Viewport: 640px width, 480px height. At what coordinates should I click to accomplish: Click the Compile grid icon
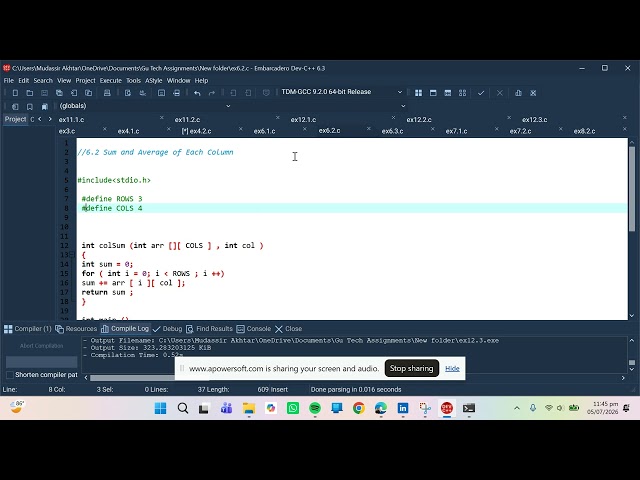coord(418,93)
